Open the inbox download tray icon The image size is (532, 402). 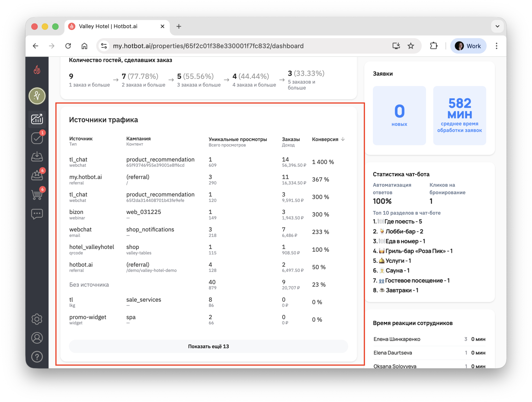[x=37, y=157]
